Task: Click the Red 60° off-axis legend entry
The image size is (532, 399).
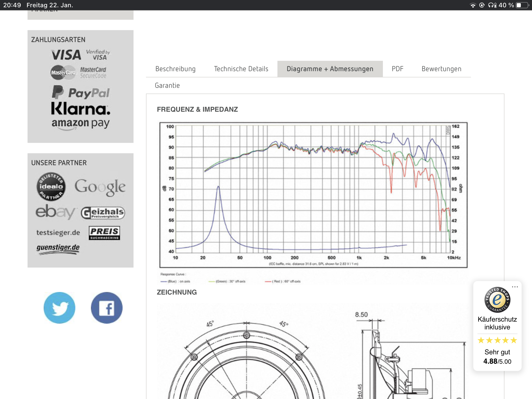Action: click(283, 281)
